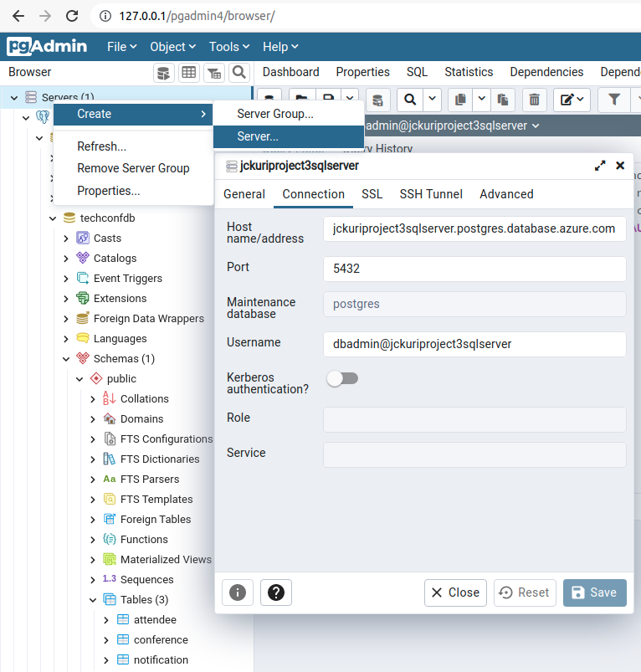Select Server... in the Create submenu

(289, 136)
